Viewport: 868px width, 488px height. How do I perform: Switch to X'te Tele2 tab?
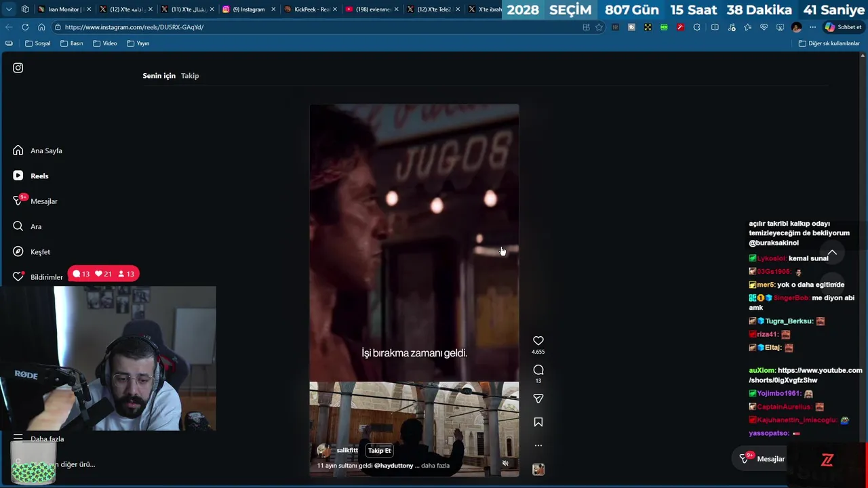(x=433, y=9)
